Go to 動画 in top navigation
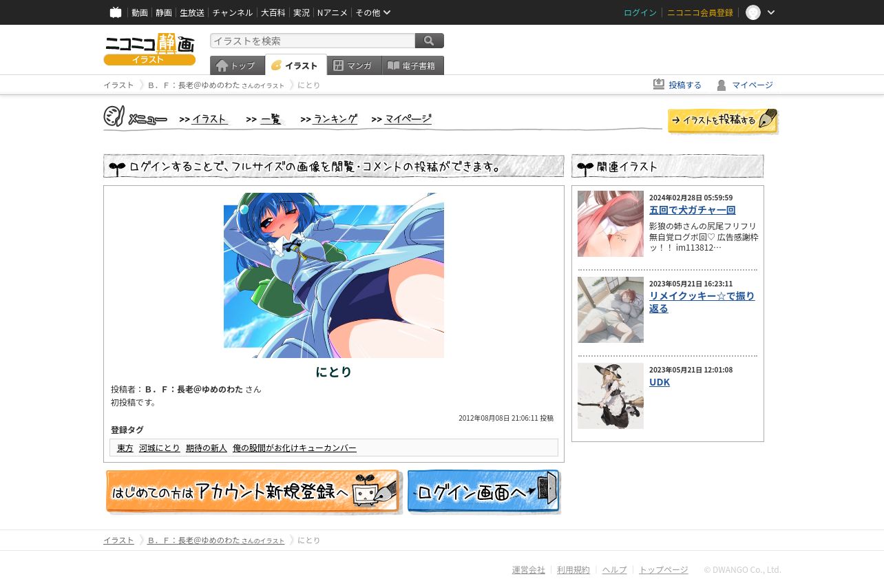This screenshot has height=588, width=884. pos(140,12)
